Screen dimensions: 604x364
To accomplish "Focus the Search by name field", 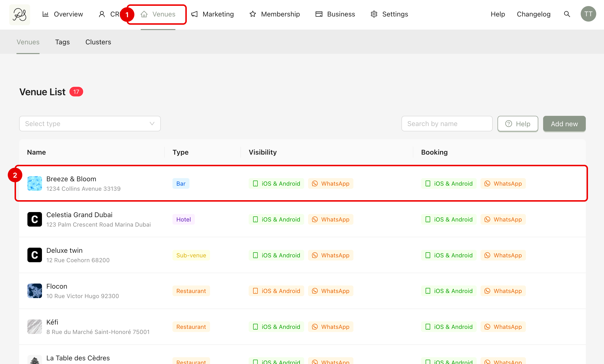I will coord(447,124).
